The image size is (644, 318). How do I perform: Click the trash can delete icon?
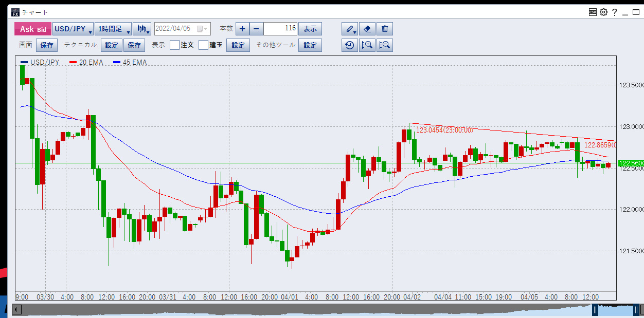click(x=385, y=29)
